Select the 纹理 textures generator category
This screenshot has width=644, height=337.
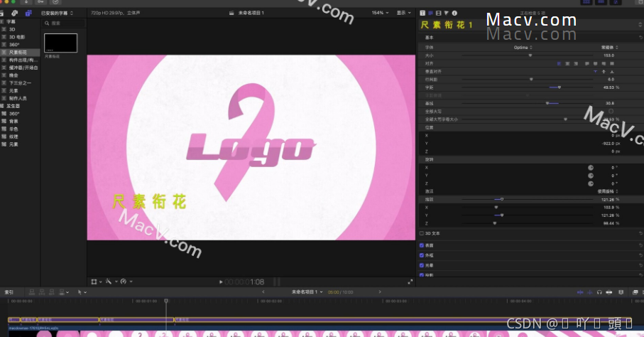pyautogui.click(x=13, y=137)
